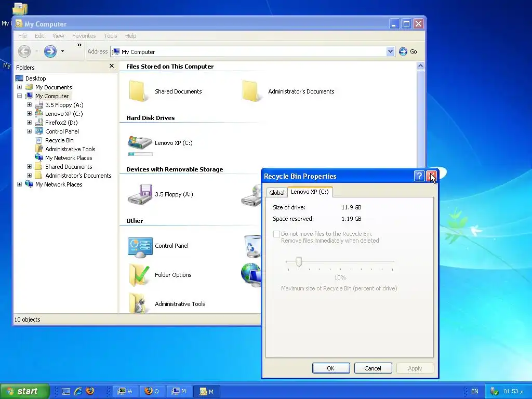Screen dimensions: 532x399
Task: Expand the Shared Documents tree node
Action: point(29,167)
